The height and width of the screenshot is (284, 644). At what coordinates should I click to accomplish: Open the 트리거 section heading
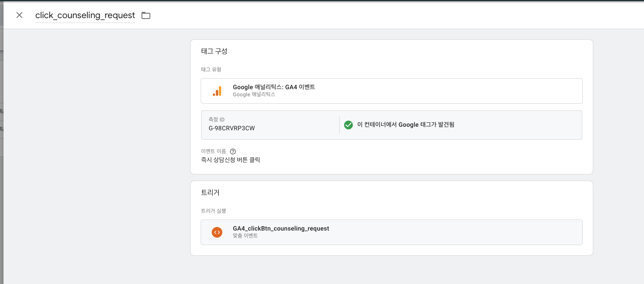point(210,193)
